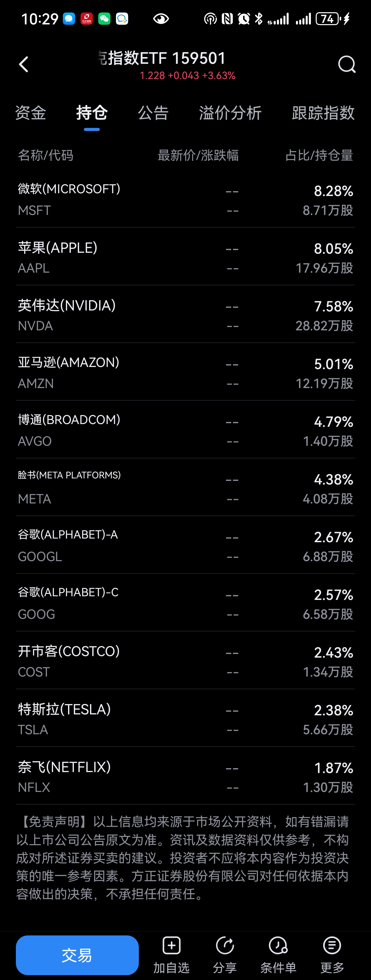Viewport: 371px width, 980px height.
Task: Tap the 占比/持仓量 column header
Action: [x=319, y=155]
